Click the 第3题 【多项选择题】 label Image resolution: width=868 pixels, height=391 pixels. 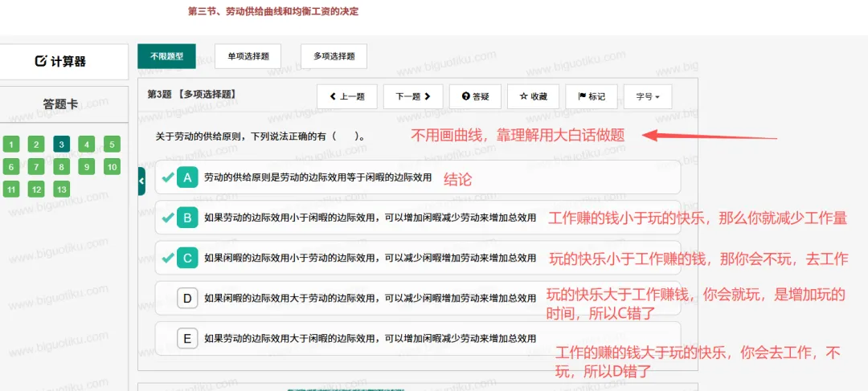[192, 94]
